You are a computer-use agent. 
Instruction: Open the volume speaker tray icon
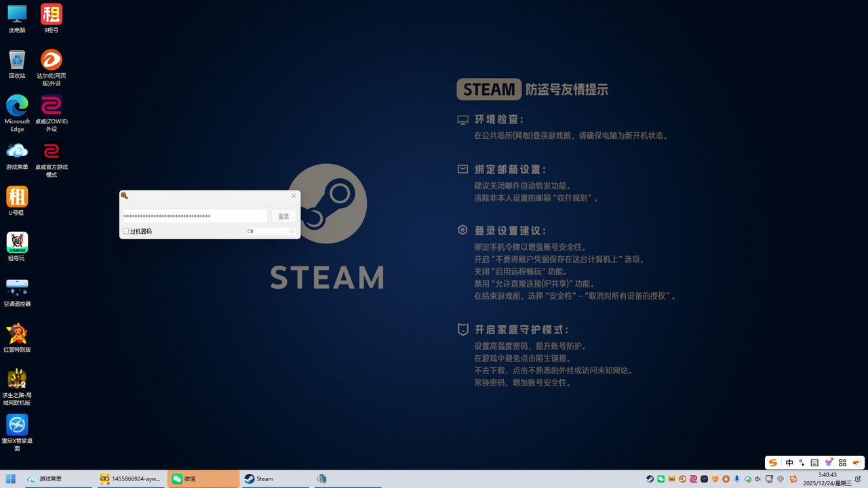757,479
